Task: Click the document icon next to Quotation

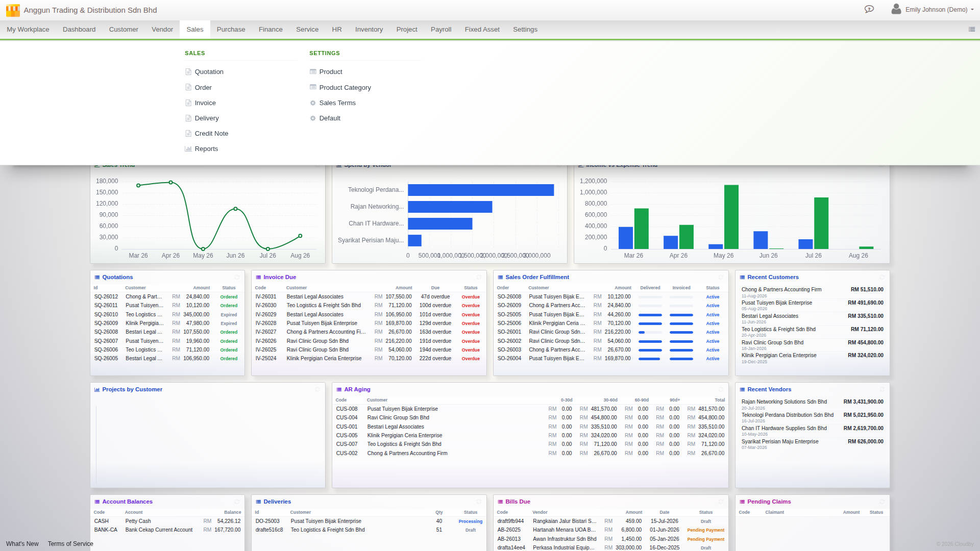Action: pos(188,72)
